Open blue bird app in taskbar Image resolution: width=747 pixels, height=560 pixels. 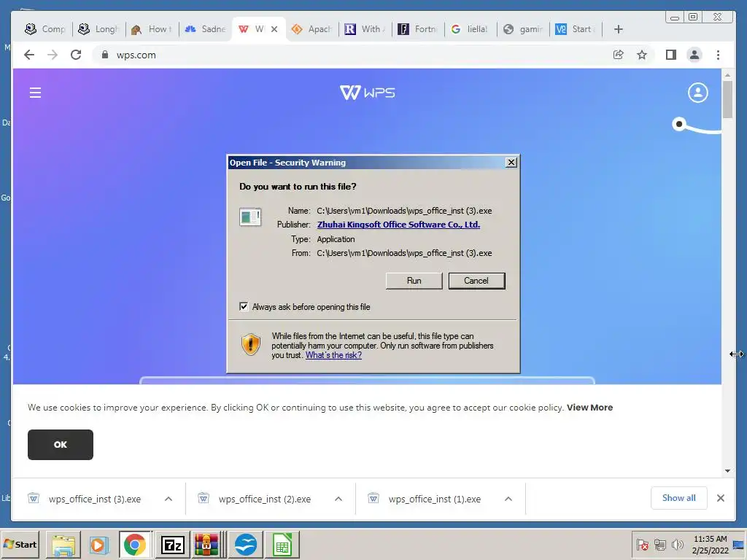246,545
